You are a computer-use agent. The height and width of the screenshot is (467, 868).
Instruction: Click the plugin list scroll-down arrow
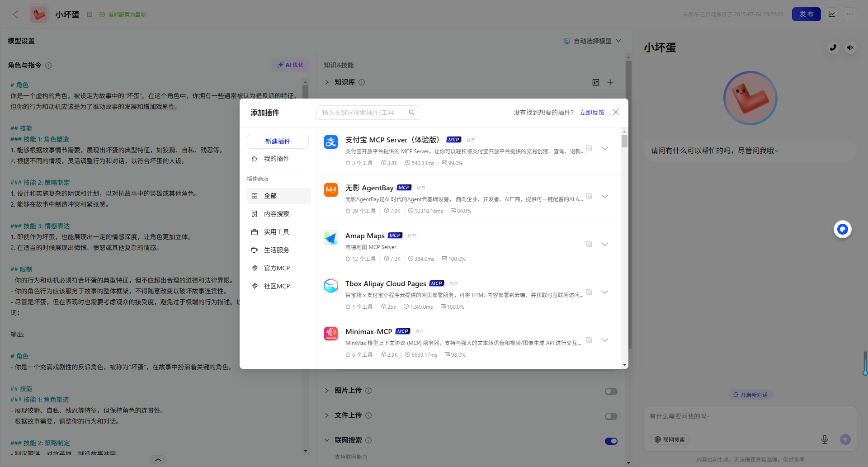pyautogui.click(x=624, y=365)
